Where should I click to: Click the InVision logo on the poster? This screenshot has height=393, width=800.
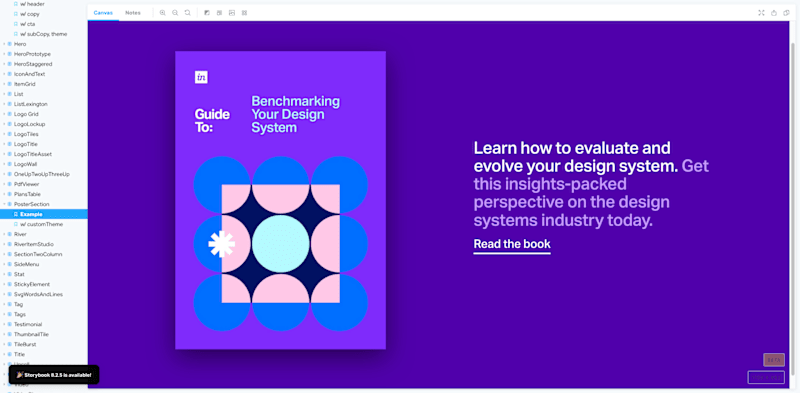click(x=201, y=77)
